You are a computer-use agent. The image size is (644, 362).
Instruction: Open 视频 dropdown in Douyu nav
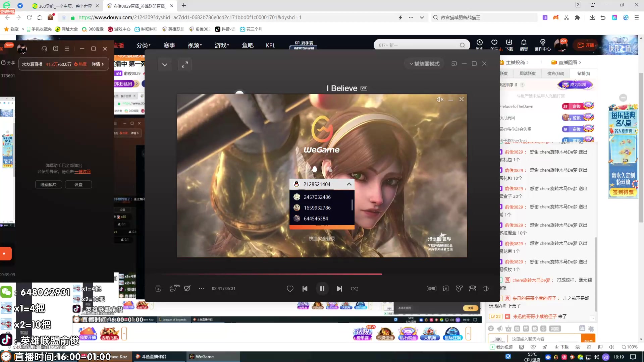[195, 45]
